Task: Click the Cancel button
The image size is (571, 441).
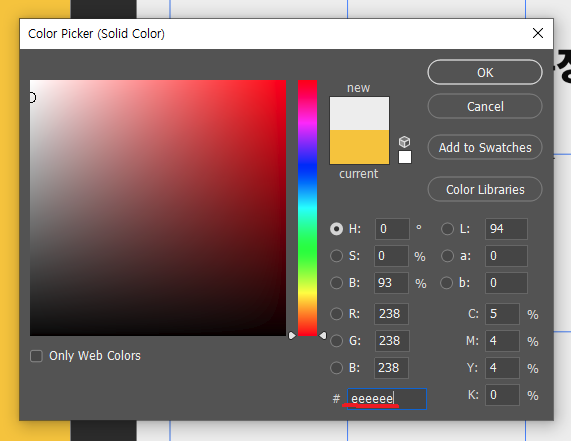Action: (x=485, y=106)
